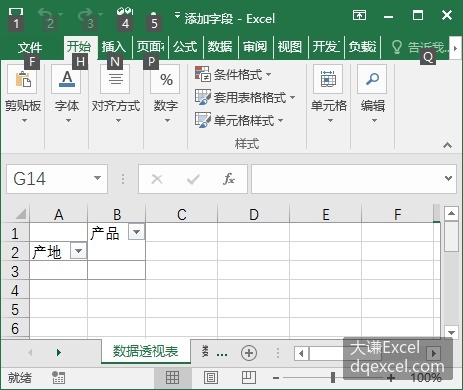
Task: Click the Save icon in quick access toolbar
Action: click(x=16, y=12)
